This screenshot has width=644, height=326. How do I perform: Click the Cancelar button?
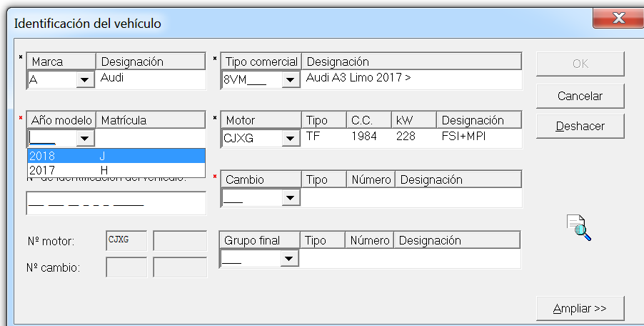[x=580, y=96]
